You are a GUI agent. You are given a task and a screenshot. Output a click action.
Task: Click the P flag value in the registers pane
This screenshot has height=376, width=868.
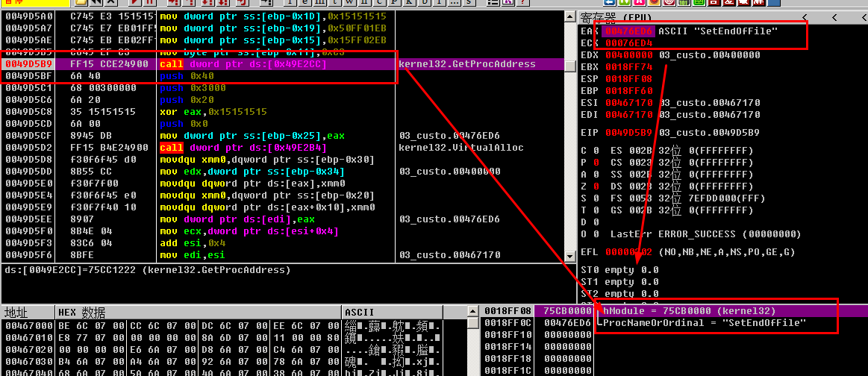click(x=596, y=163)
